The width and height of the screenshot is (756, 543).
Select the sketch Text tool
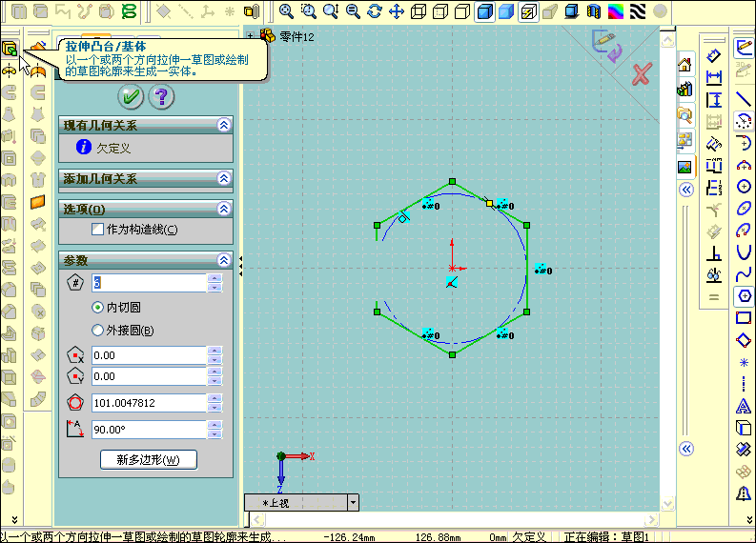tap(744, 406)
